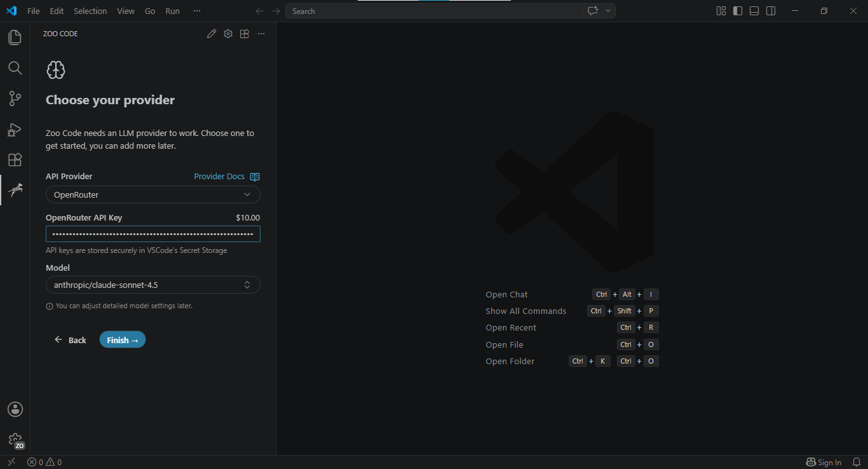Viewport: 868px width, 469px height.
Task: Click the pencil icon in Zoo Code header
Action: [x=212, y=34]
